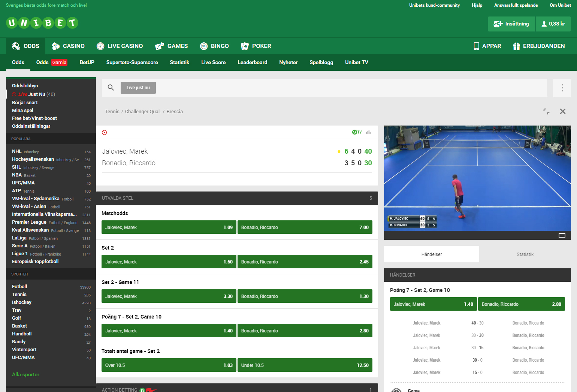Click the Insättning button

511,24
